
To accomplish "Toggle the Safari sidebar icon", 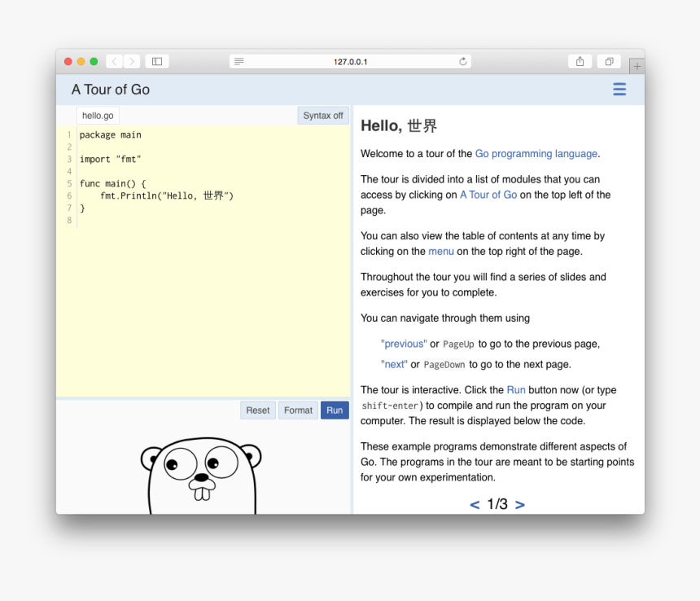I will [156, 61].
